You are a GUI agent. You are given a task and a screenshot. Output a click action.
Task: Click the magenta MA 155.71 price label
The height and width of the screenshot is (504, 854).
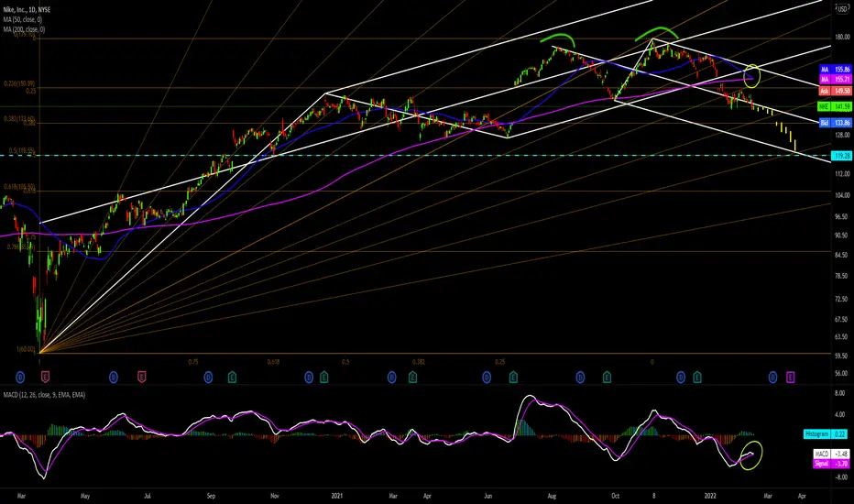(x=835, y=80)
